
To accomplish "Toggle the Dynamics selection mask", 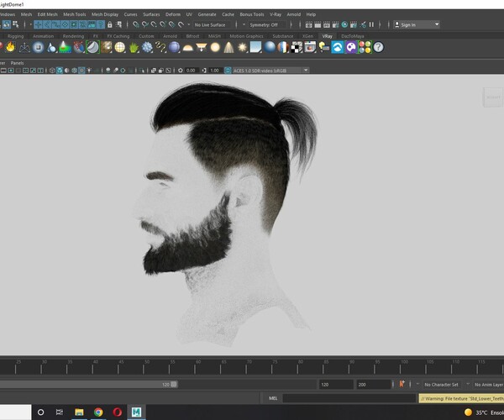I will 83,24.
